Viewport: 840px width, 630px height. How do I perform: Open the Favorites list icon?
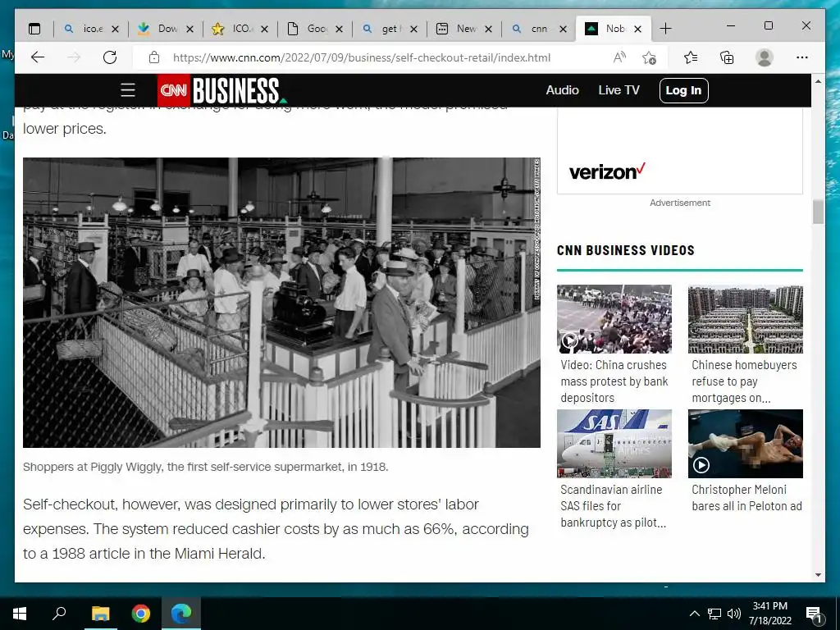coord(691,57)
